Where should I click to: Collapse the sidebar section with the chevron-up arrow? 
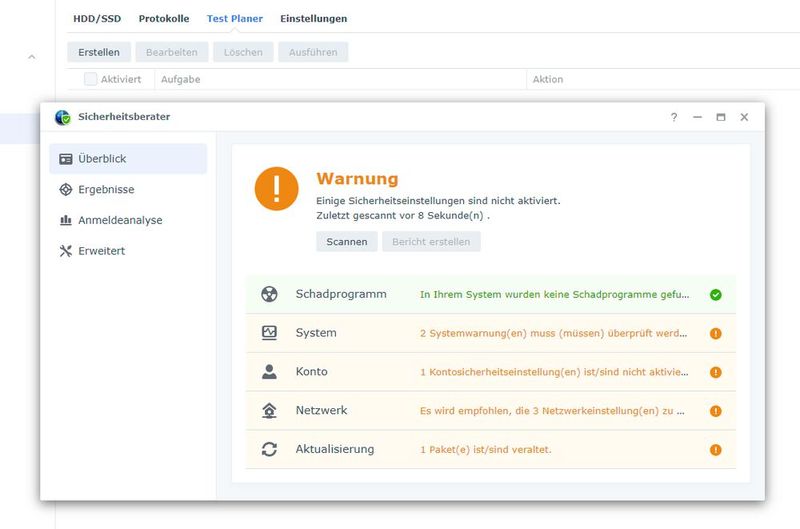pyautogui.click(x=32, y=57)
